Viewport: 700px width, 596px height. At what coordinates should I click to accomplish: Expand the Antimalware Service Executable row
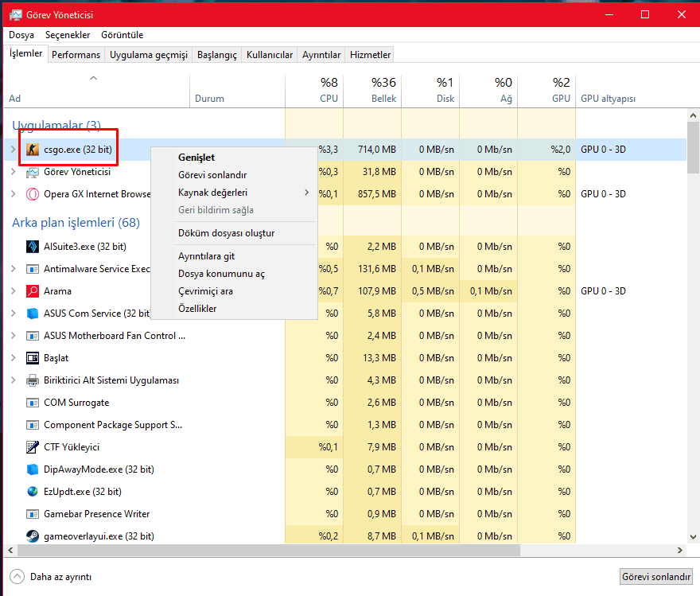(13, 269)
